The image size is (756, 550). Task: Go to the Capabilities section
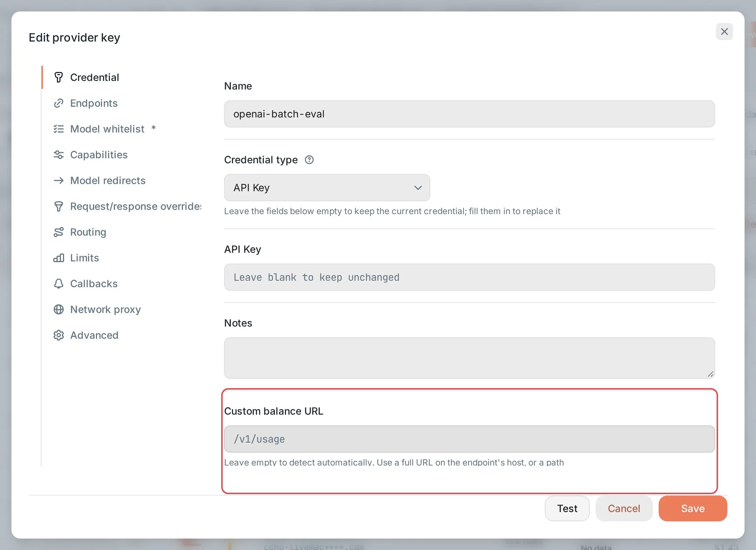pos(99,155)
